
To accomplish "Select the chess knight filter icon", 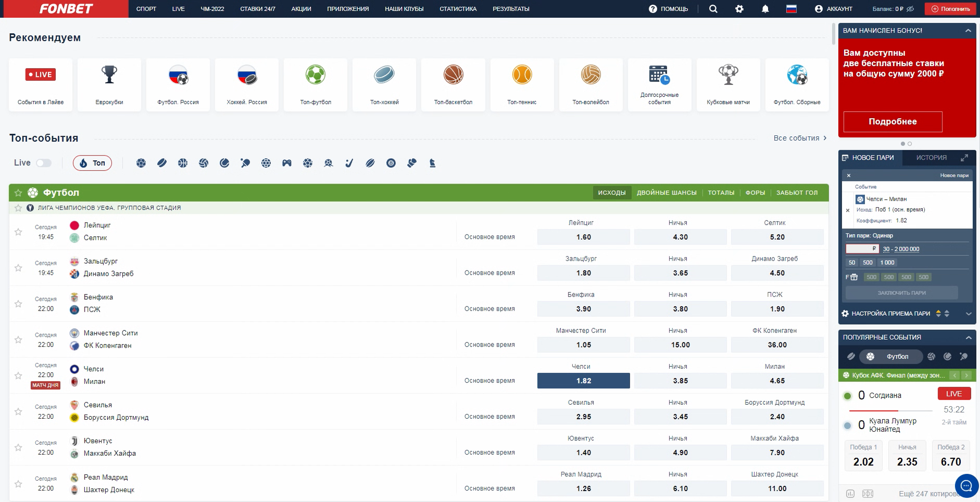I will [x=432, y=163].
